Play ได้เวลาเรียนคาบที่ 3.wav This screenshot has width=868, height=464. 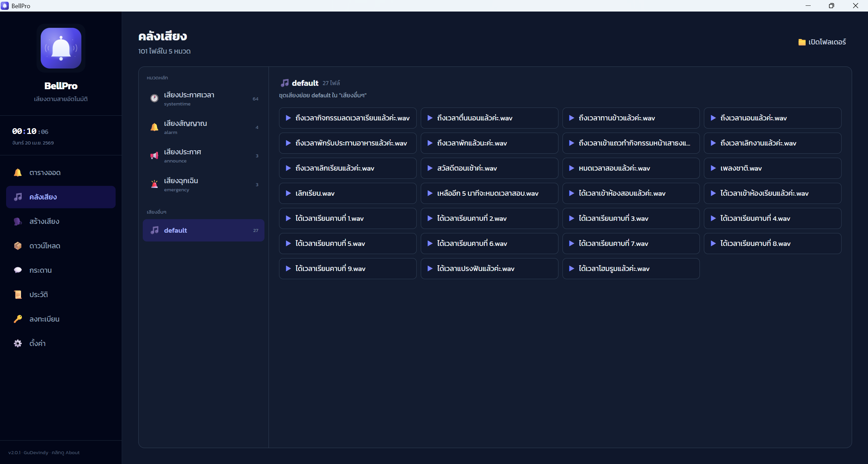[x=631, y=218]
